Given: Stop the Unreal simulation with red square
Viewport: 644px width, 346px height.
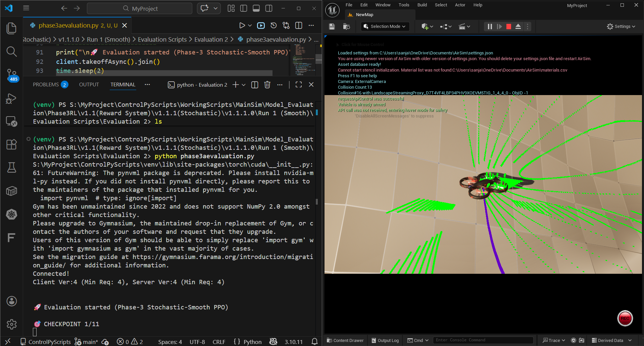Looking at the screenshot, I should pos(509,27).
